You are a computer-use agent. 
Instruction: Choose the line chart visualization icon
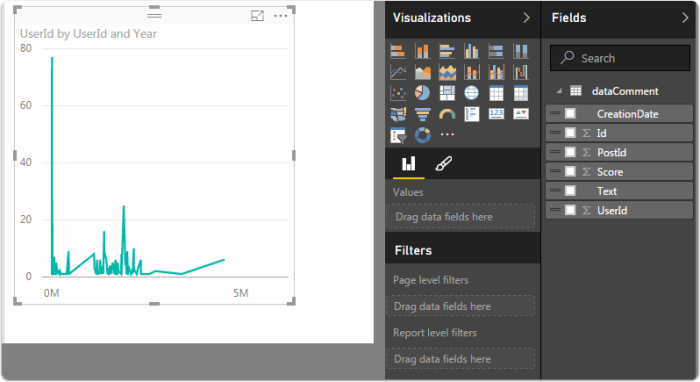point(398,72)
